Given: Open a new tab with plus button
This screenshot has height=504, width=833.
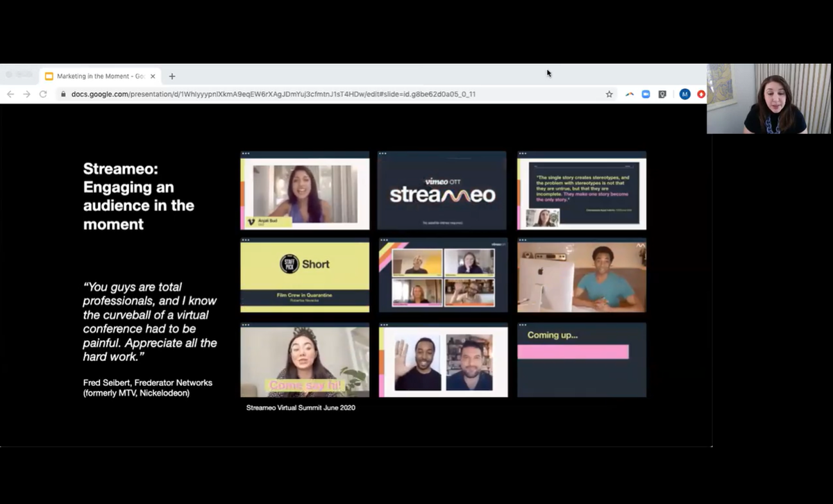Looking at the screenshot, I should 172,76.
